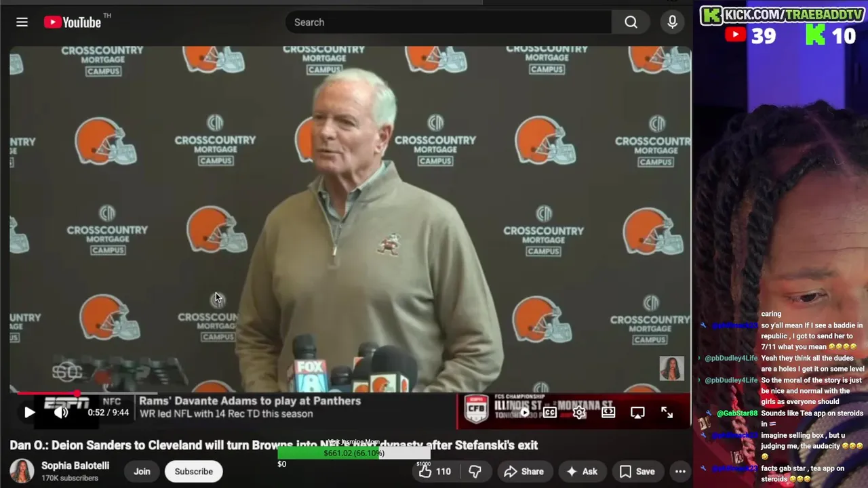This screenshot has width=868, height=488.
Task: Like the video (110 likes)
Action: [434, 471]
